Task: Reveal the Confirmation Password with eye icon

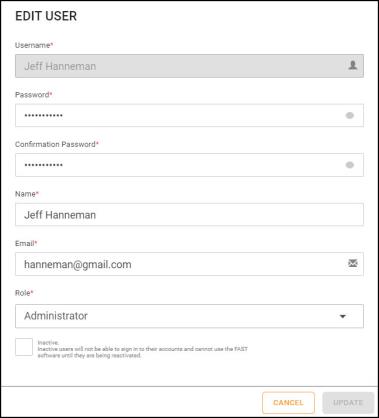Action: 350,165
